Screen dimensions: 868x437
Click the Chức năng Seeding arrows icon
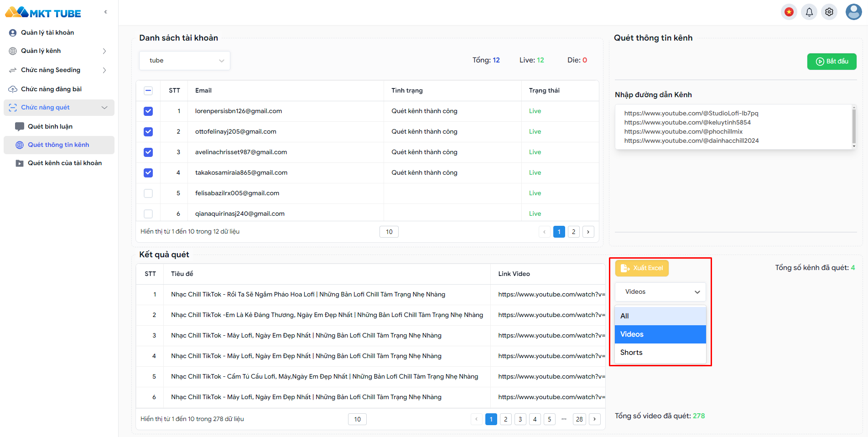pos(13,70)
